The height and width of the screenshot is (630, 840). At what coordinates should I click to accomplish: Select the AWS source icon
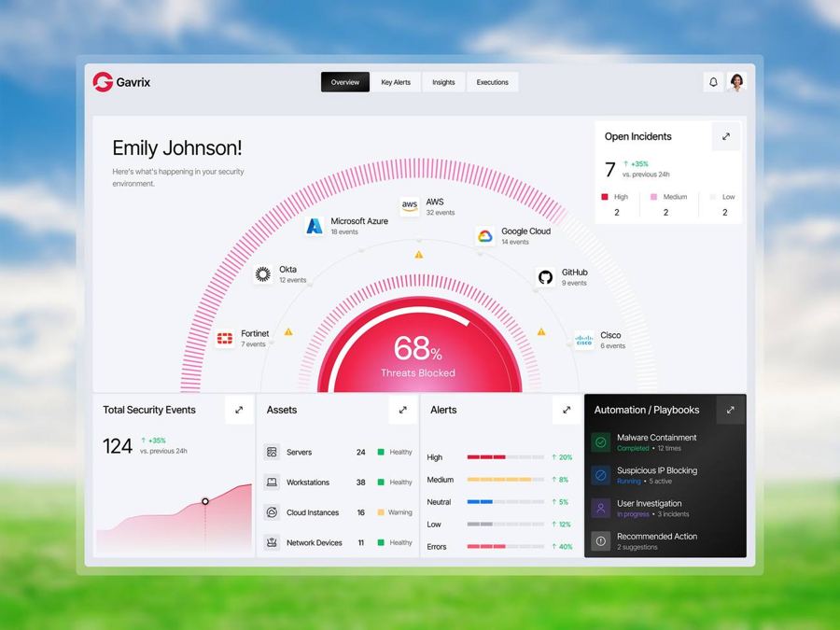[x=410, y=206]
